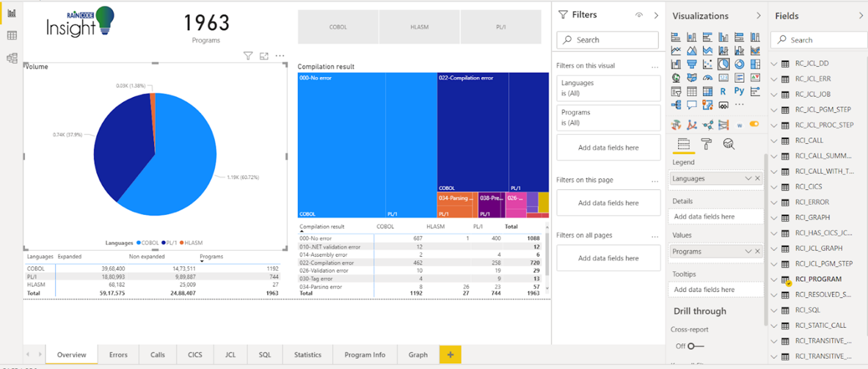Click the R script visual icon
This screenshot has width=868, height=369.
click(723, 91)
